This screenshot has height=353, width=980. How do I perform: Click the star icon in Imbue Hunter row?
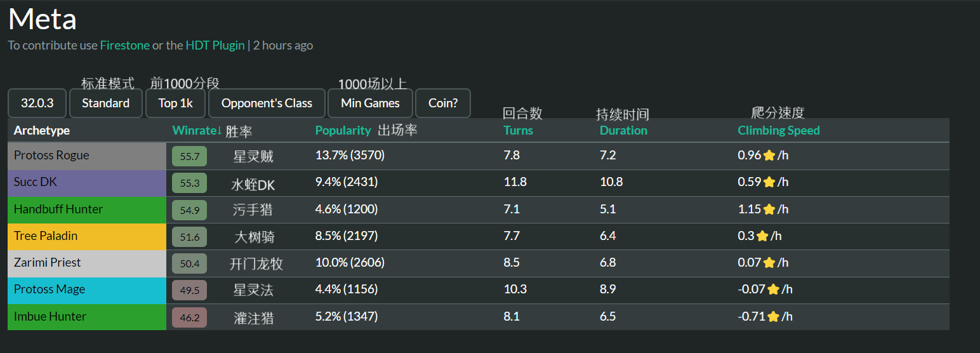click(773, 317)
